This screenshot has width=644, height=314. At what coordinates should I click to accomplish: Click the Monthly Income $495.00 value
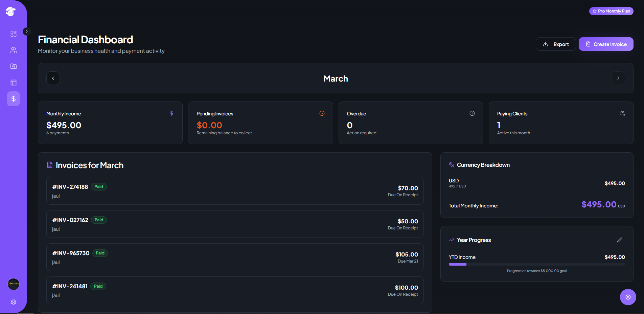[x=64, y=125]
